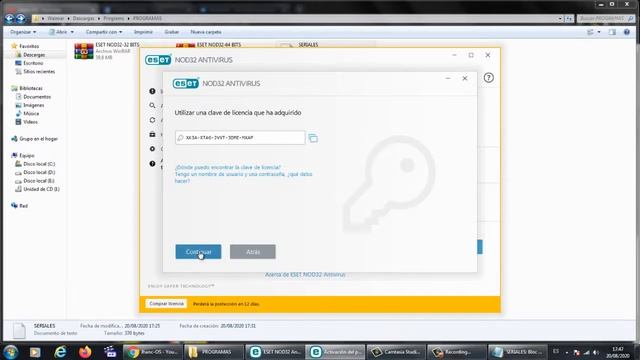Click magnifier scan icon in ESET sidebar

pos(152,106)
